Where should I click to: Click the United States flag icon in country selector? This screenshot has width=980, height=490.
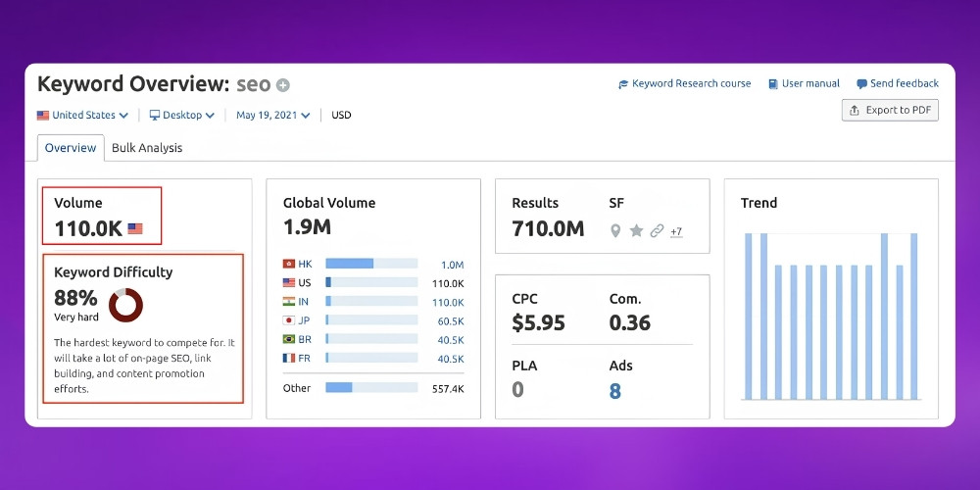click(43, 115)
